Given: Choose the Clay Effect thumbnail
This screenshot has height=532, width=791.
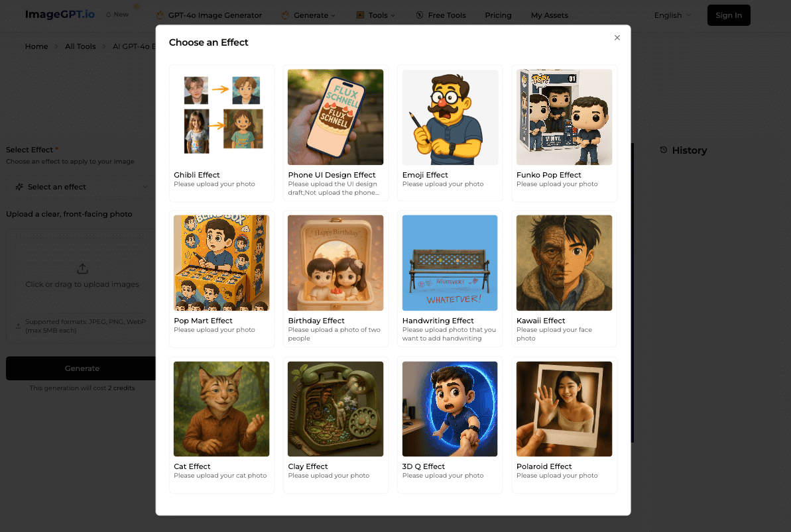Looking at the screenshot, I should [x=335, y=409].
